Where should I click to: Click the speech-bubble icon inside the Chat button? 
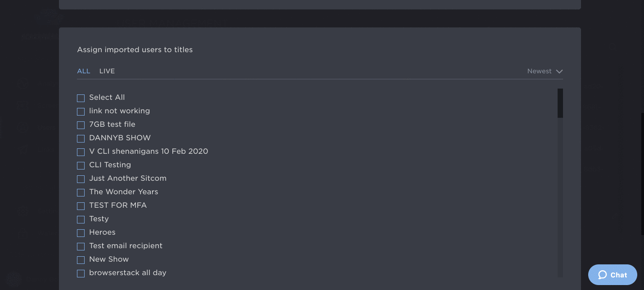coord(603,275)
